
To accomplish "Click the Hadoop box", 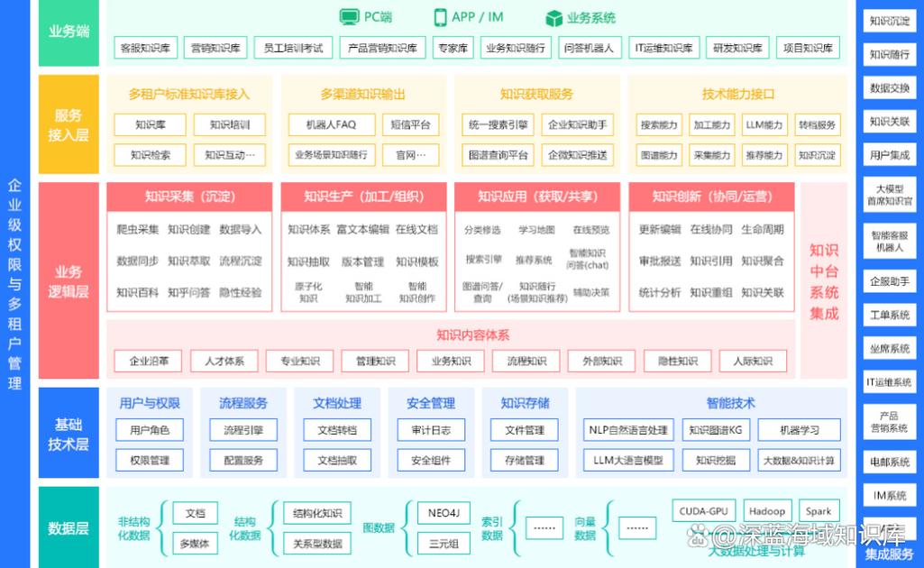I will tap(766, 511).
